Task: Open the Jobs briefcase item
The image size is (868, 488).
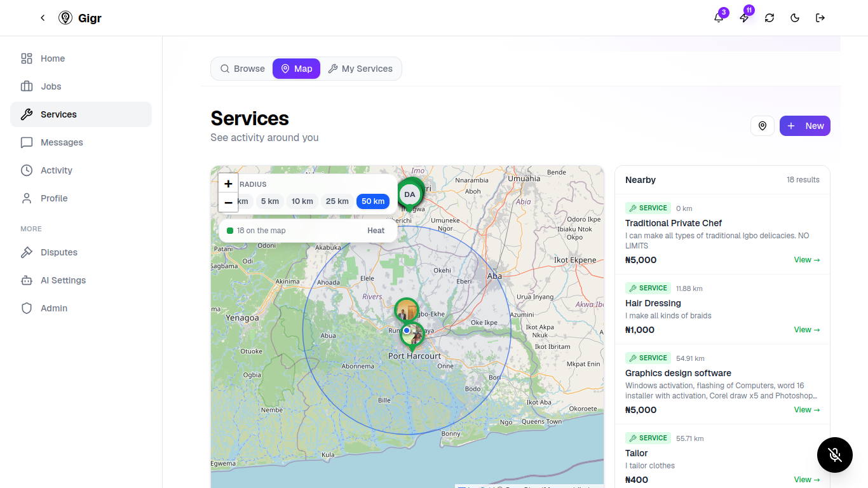Action: (x=81, y=86)
